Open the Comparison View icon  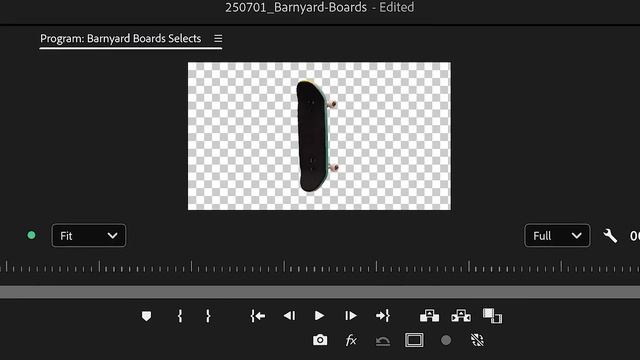(493, 316)
